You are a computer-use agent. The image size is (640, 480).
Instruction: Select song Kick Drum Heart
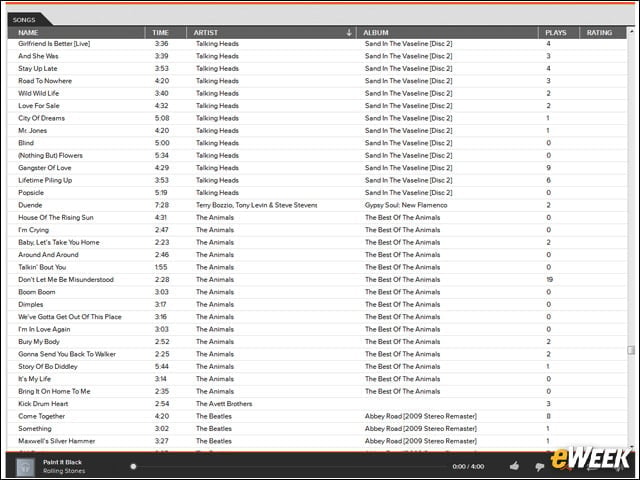coord(43,404)
